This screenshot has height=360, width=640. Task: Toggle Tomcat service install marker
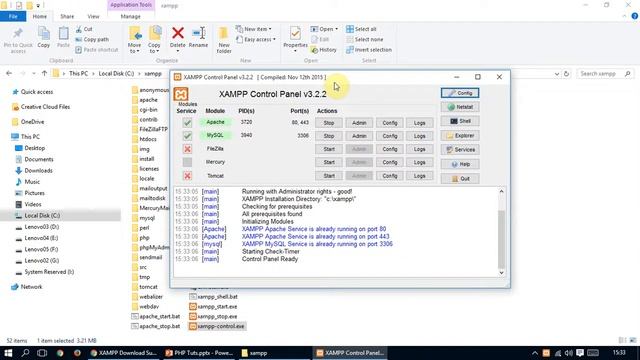[x=187, y=176]
